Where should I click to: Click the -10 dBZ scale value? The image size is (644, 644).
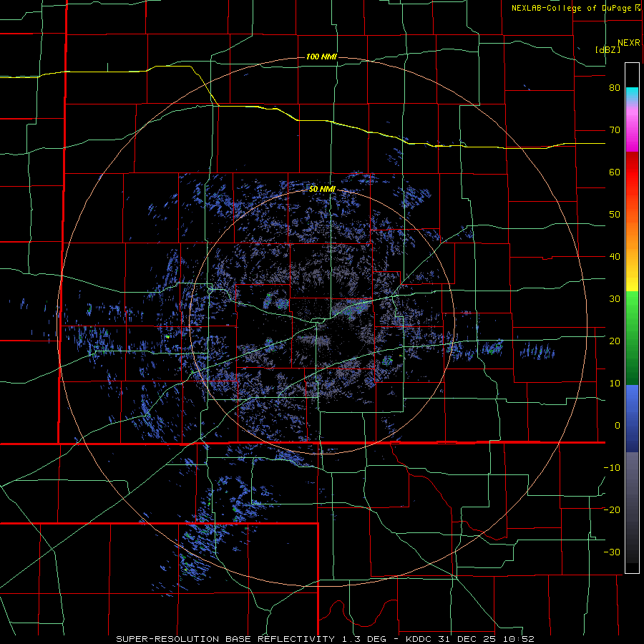coord(612,468)
